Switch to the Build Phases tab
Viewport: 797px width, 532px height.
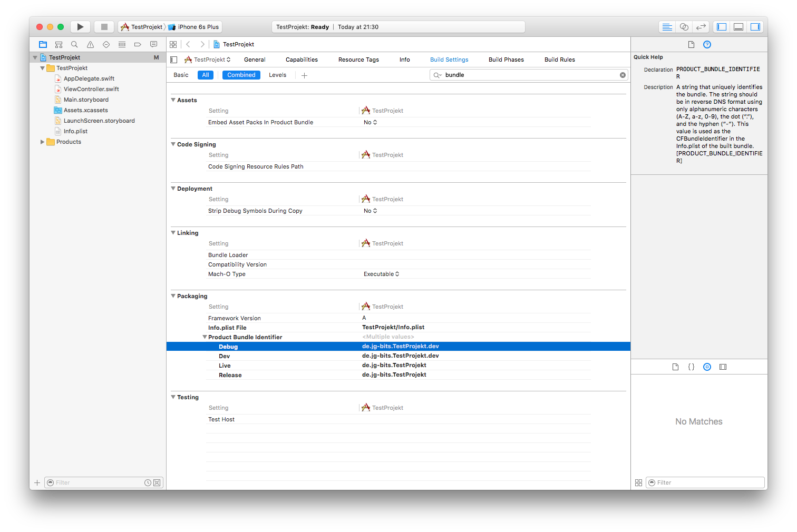[506, 60]
